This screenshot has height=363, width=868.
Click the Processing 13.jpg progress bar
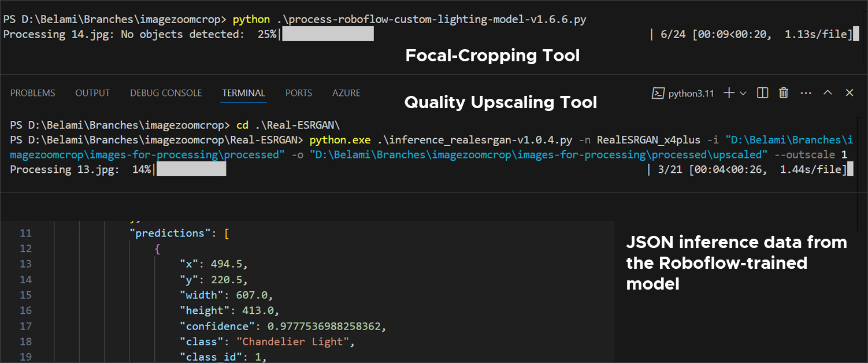(x=191, y=169)
